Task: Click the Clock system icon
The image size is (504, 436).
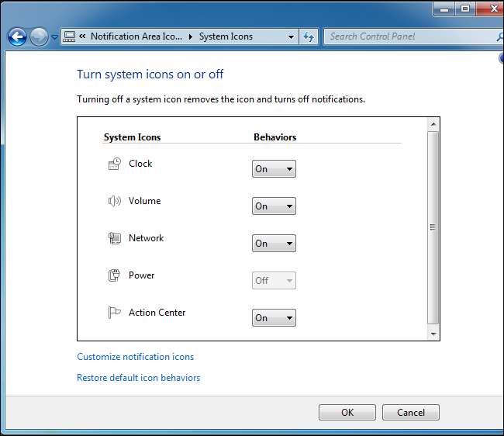Action: [115, 164]
